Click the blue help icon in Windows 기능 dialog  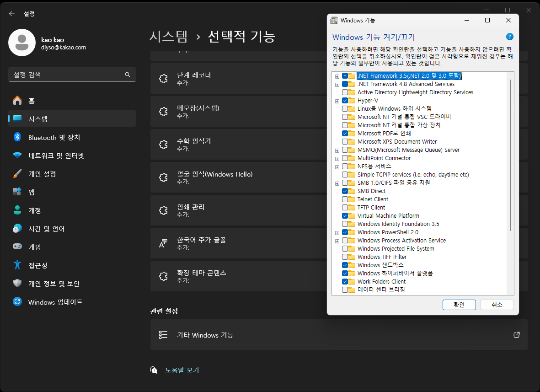click(510, 37)
